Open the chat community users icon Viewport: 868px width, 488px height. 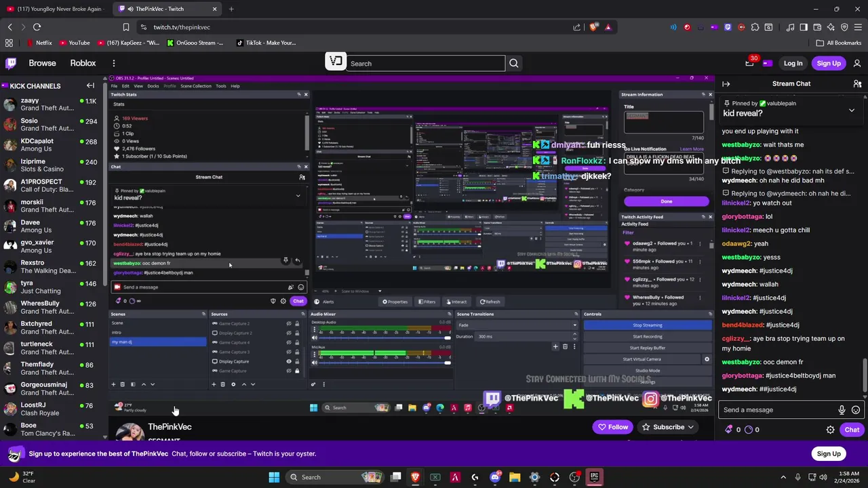pyautogui.click(x=857, y=83)
